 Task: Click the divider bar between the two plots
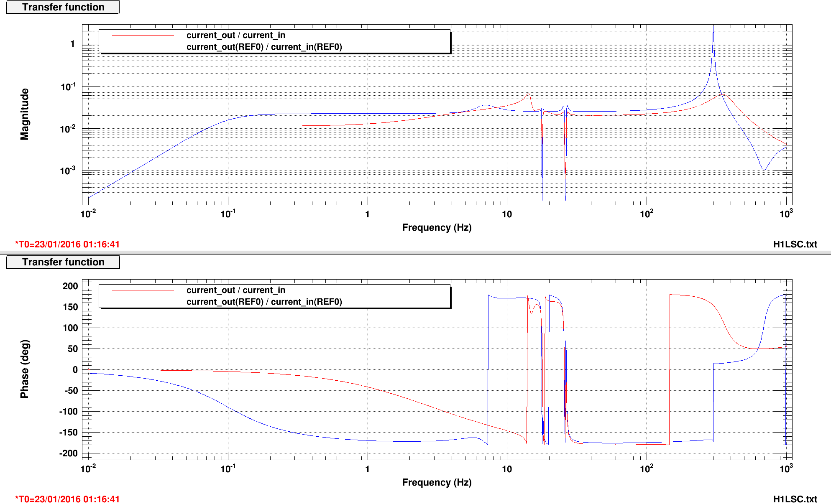click(415, 252)
